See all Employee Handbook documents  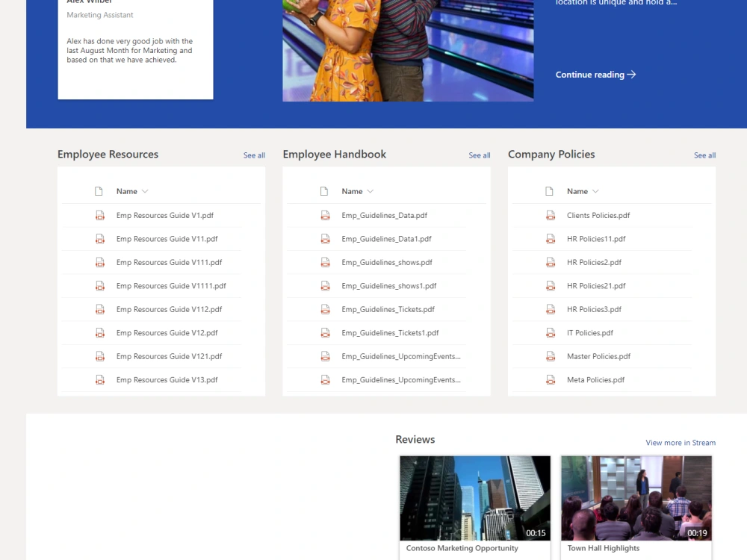(x=480, y=155)
